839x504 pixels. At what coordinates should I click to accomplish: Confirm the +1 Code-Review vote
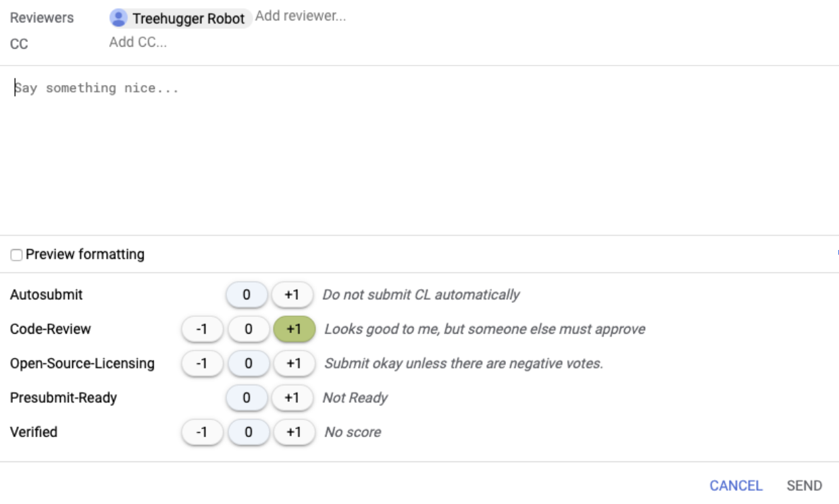point(295,329)
